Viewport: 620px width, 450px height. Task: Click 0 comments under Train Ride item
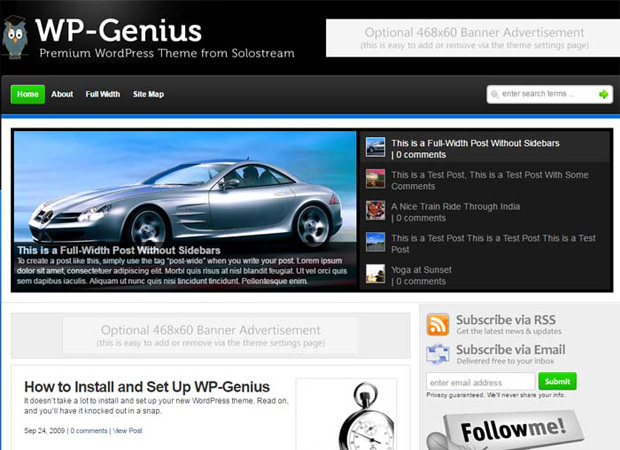420,218
